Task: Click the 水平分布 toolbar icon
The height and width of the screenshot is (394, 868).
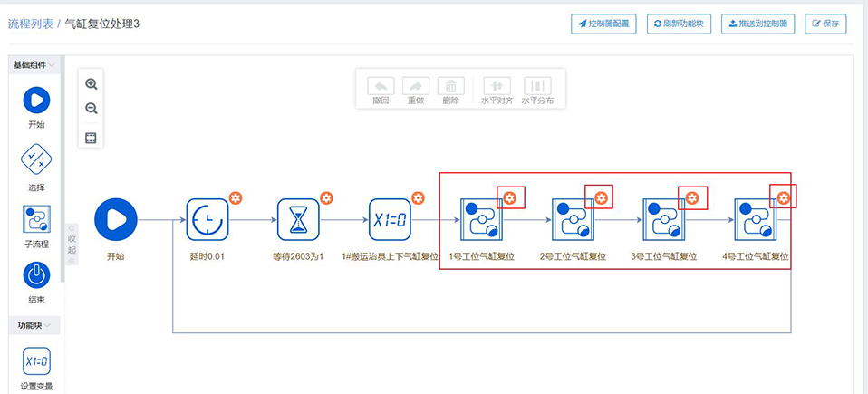Action: pos(537,86)
